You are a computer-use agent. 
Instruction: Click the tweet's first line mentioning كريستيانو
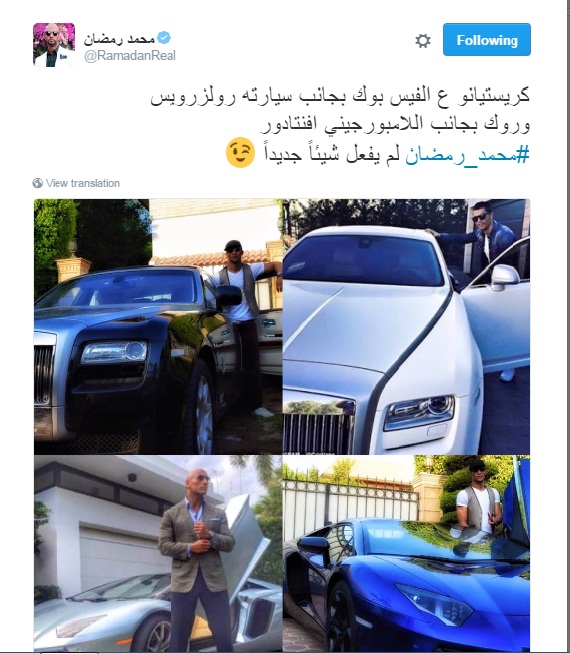340,97
